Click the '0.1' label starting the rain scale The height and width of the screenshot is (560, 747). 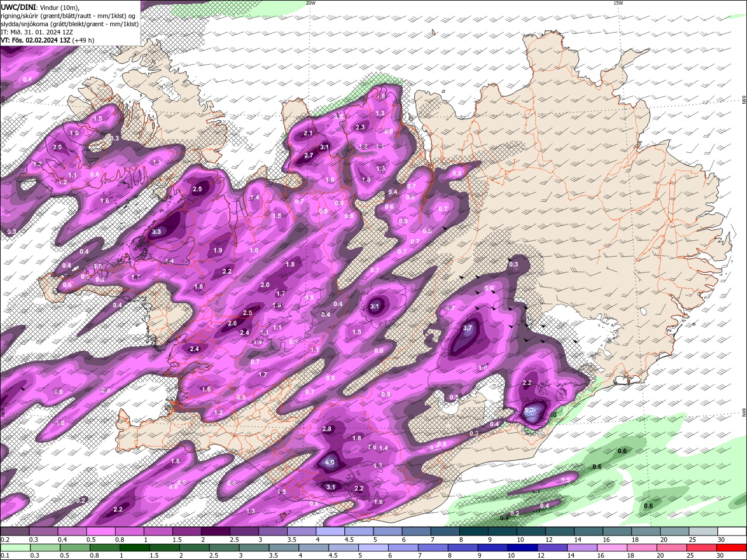click(5, 556)
